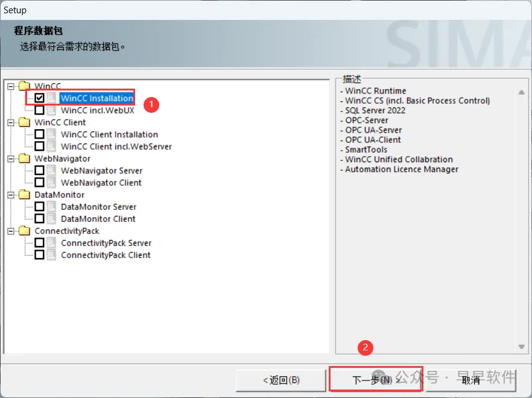Check the WebNavigator Server checkbox
This screenshot has width=532, height=398.
tap(39, 170)
